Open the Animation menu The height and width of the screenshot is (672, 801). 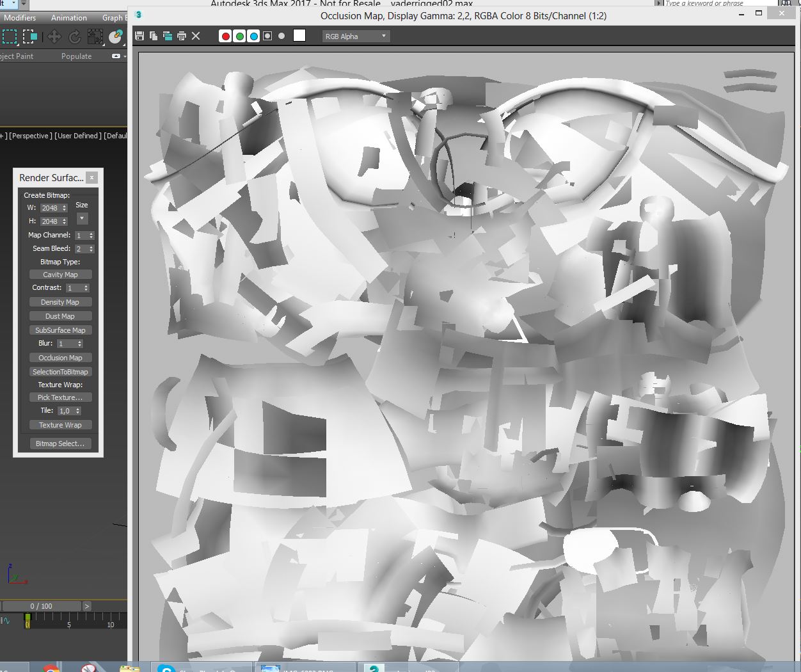[68, 18]
